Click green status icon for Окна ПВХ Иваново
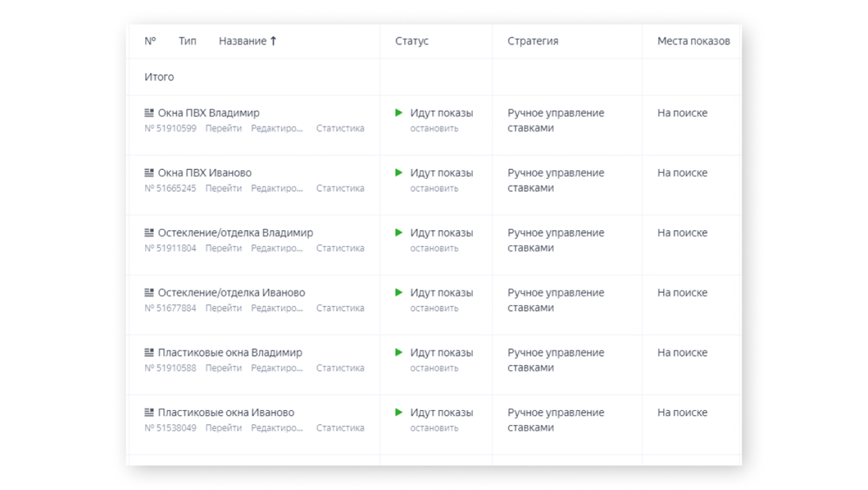Image resolution: width=868 pixels, height=490 pixels. 399,173
